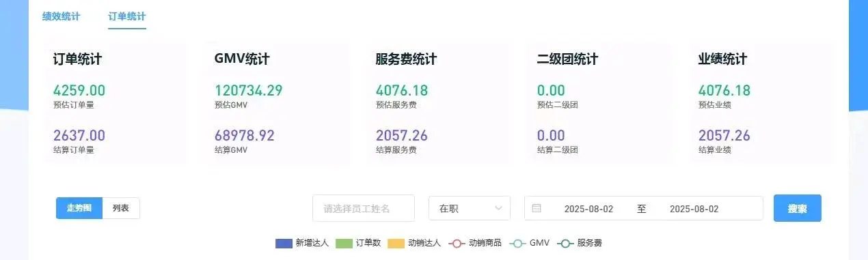Open the 在职 status dropdown
The image size is (868, 260).
coord(470,208)
